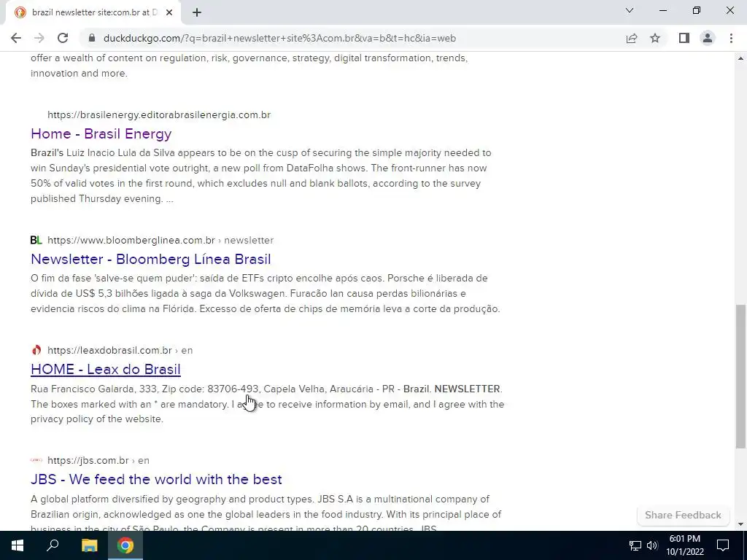Click the jbs.com.br URL
Screen dimensions: 747x560
coord(98,461)
